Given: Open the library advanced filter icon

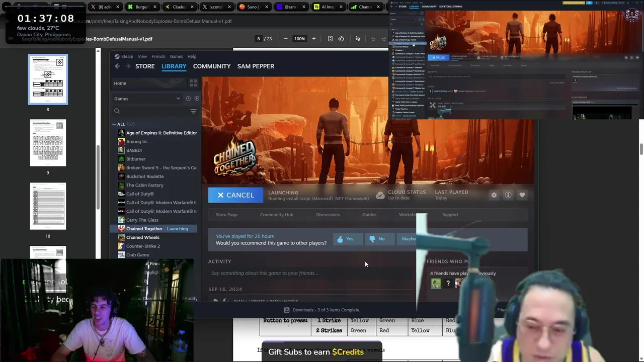Looking at the screenshot, I should click(x=193, y=111).
